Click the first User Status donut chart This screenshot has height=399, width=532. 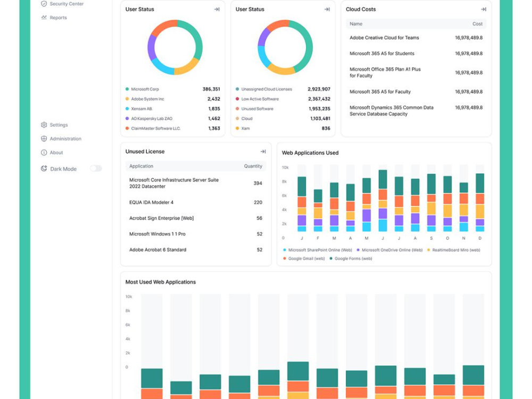click(x=175, y=47)
